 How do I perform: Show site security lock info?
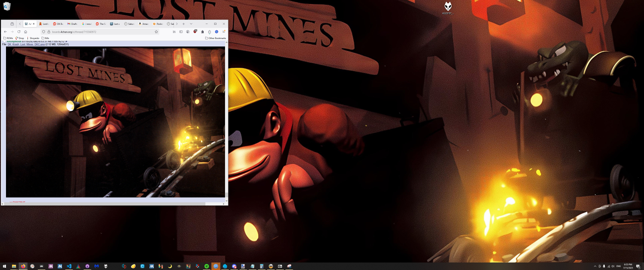tap(49, 32)
